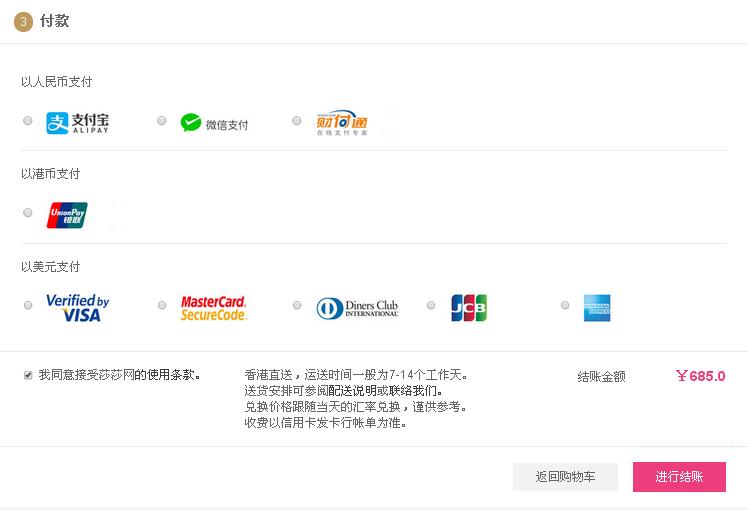Click the WeChat Pay (微信支付) logo
Image resolution: width=748 pixels, height=510 pixels.
click(214, 123)
